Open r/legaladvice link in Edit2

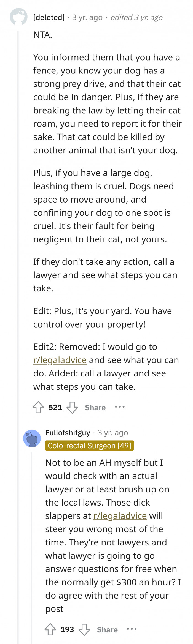pyautogui.click(x=60, y=360)
